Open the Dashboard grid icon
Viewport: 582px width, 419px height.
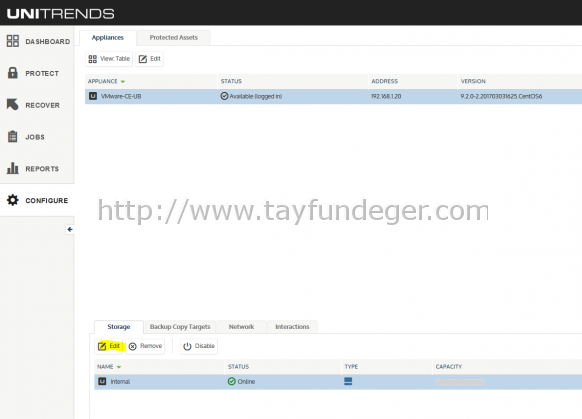click(13, 41)
